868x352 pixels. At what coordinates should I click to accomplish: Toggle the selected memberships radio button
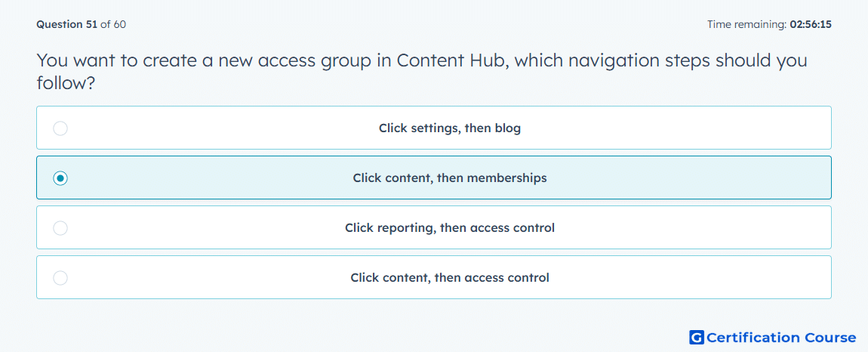point(60,178)
